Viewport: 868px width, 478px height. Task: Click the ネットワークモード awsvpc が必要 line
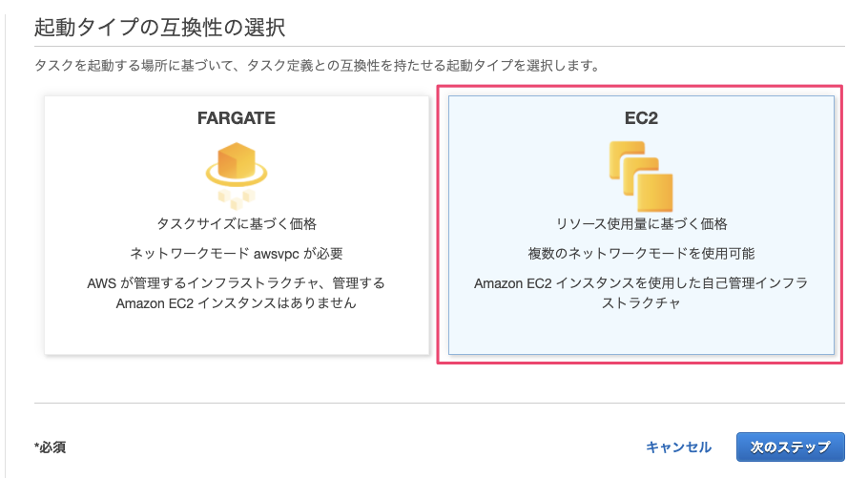tap(237, 254)
